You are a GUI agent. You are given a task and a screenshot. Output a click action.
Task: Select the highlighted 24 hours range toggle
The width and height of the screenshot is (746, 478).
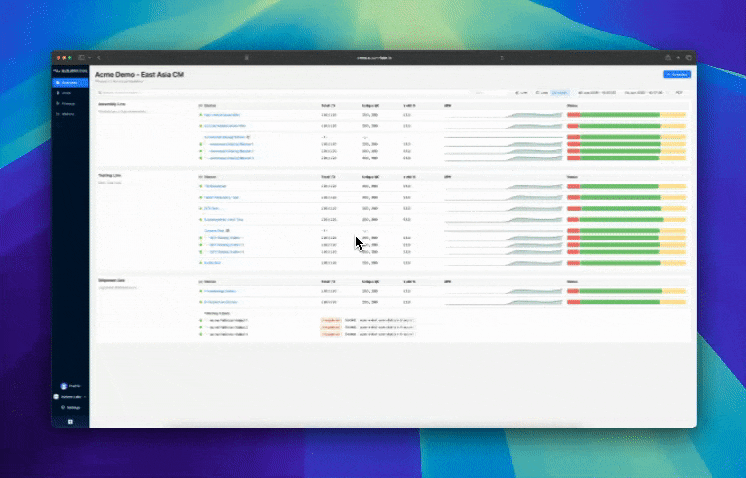coord(562,93)
